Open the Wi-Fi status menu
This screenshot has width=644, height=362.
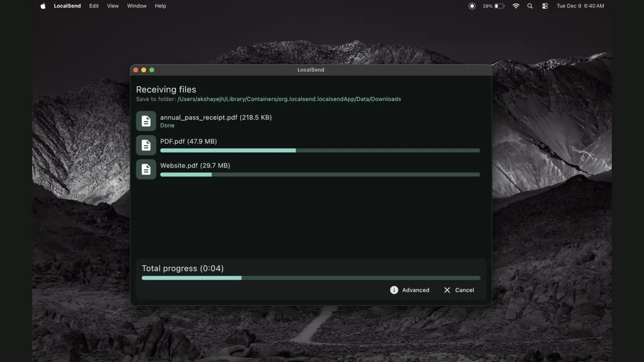[516, 6]
